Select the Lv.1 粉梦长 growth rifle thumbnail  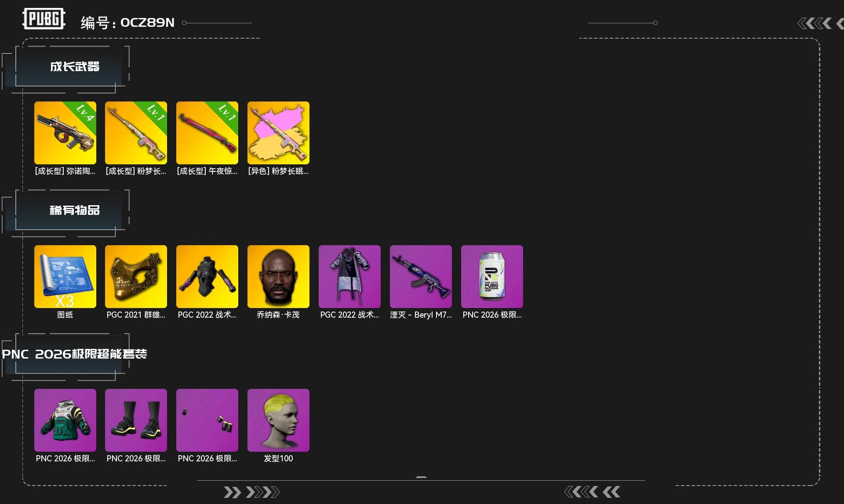(x=136, y=133)
